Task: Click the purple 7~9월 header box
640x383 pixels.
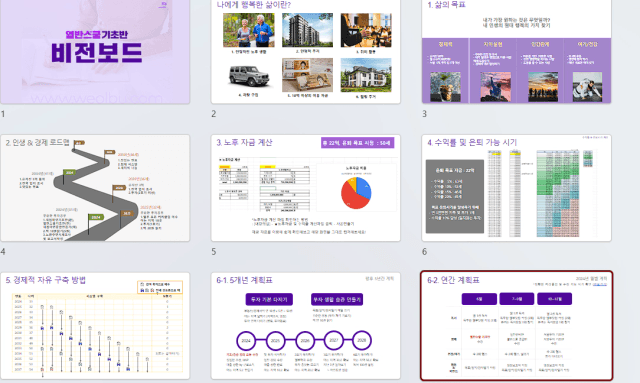Action: [x=517, y=299]
